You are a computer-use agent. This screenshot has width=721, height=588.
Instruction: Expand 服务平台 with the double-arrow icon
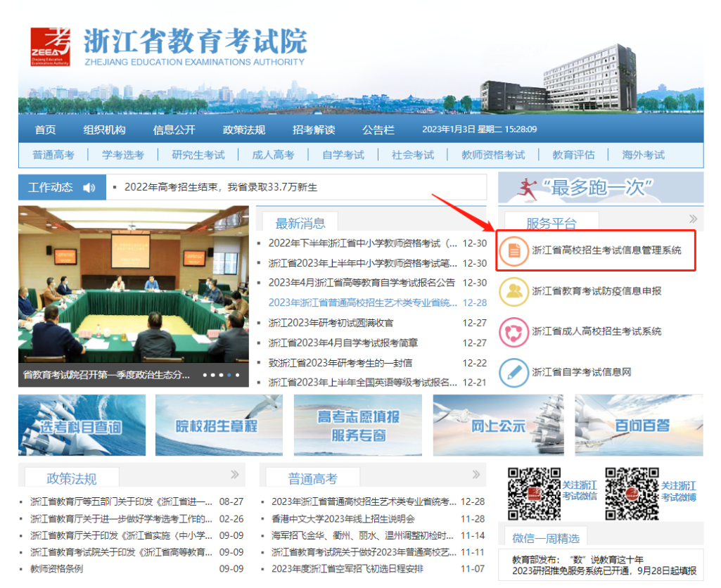[x=693, y=219]
